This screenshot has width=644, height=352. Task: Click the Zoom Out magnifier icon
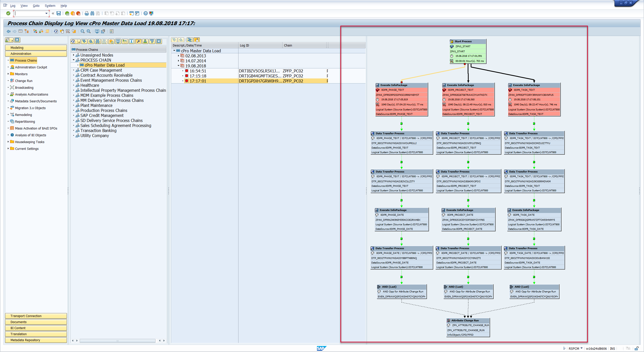click(x=89, y=31)
